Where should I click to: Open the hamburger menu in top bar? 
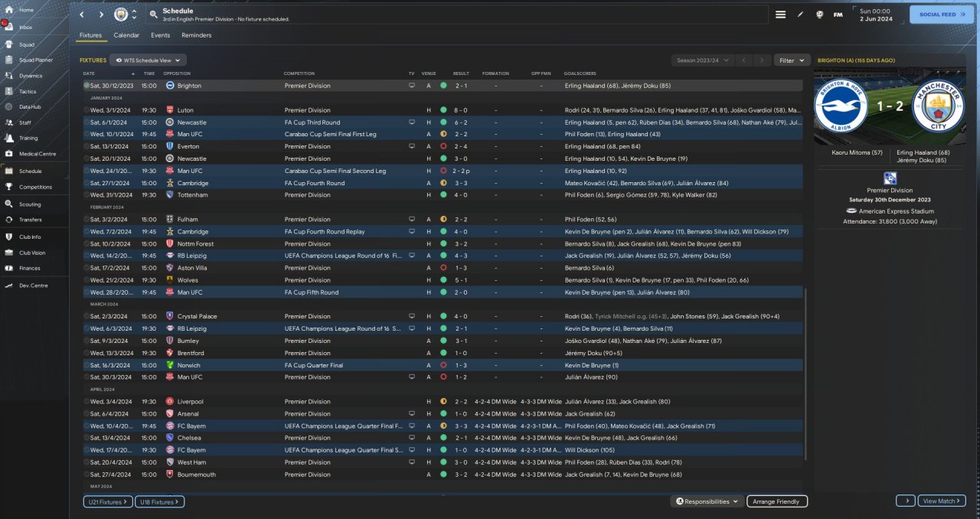[x=780, y=15]
